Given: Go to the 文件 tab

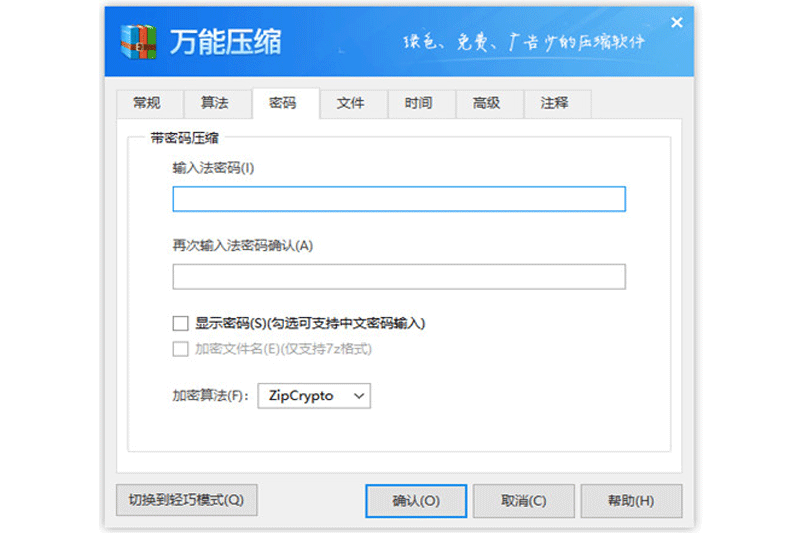Looking at the screenshot, I should (x=351, y=103).
